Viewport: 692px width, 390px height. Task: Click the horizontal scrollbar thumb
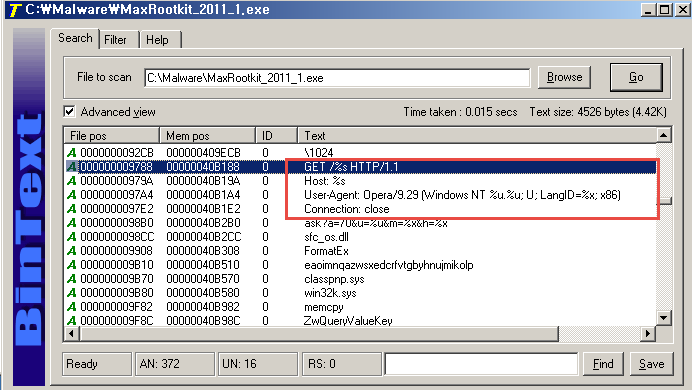[319, 334]
